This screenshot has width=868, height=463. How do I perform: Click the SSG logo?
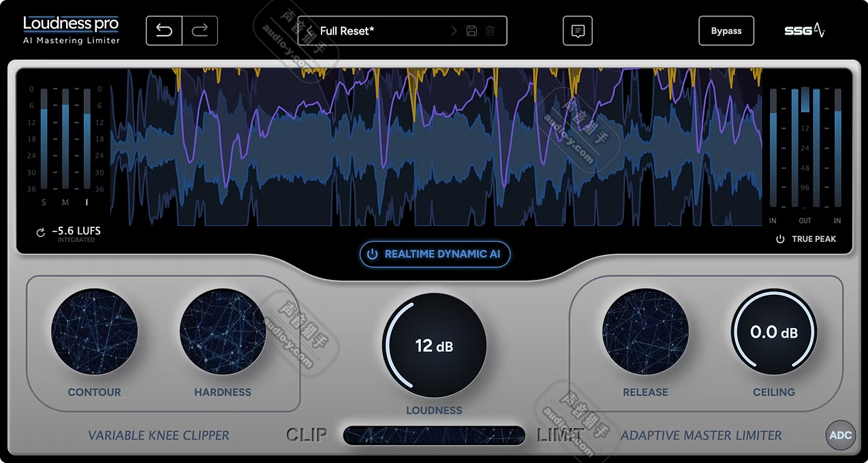coord(805,31)
